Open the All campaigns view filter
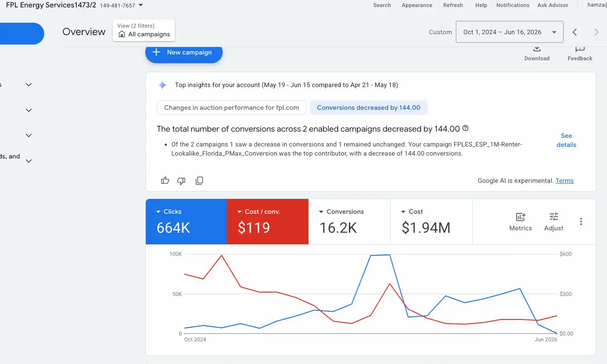607x364 pixels. (144, 30)
